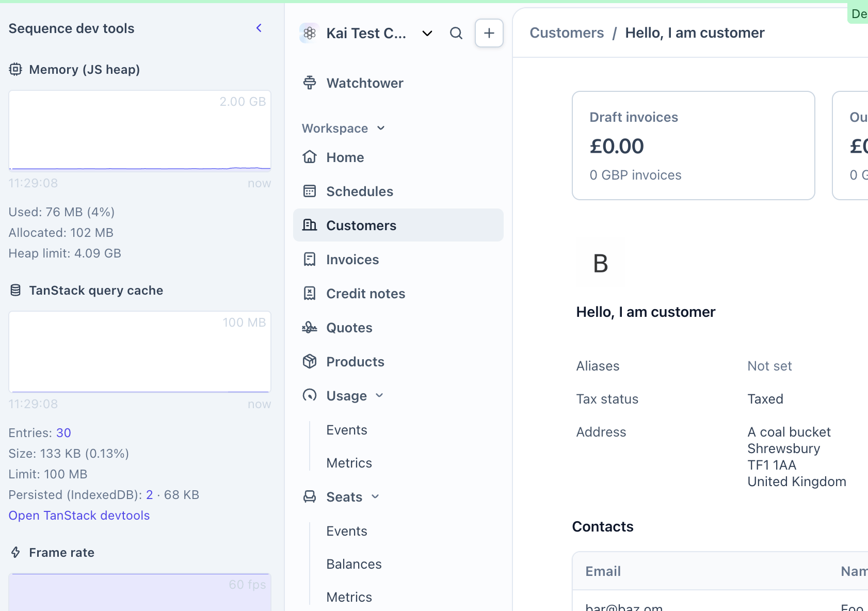Open Events under Seats
868x611 pixels.
[347, 531]
